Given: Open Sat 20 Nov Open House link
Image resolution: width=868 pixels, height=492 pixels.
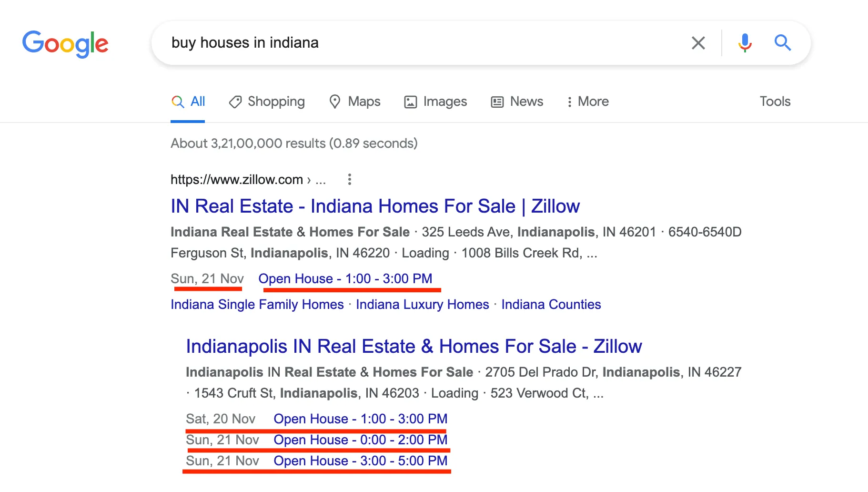Looking at the screenshot, I should pos(360,419).
